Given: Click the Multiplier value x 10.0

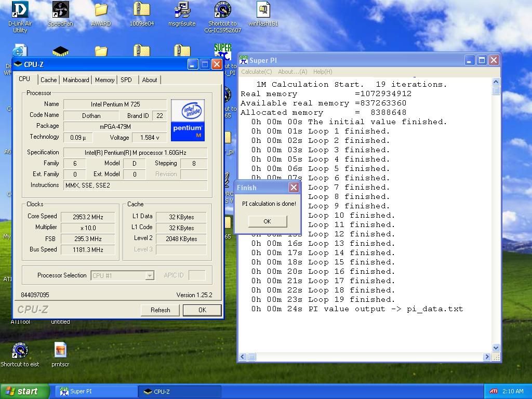Looking at the screenshot, I should point(88,228).
